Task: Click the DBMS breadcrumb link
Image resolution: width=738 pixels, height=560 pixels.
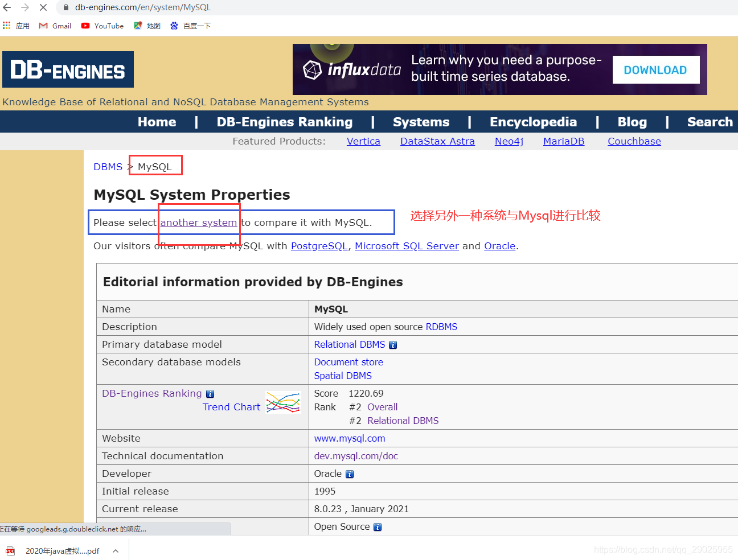Action: click(108, 167)
